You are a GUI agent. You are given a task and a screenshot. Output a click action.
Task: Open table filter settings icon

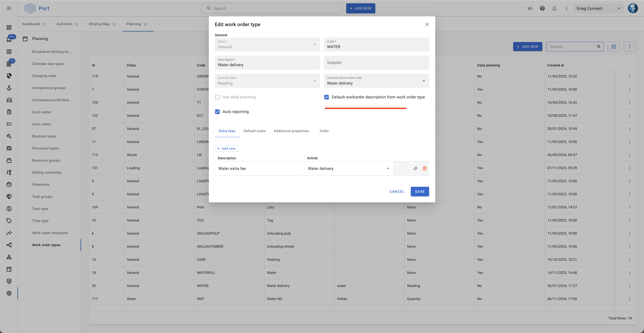coord(614,47)
